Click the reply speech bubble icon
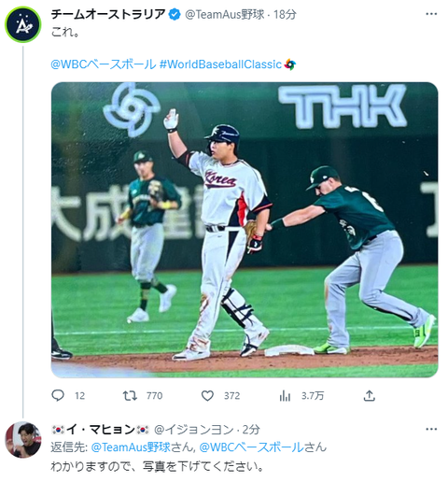The width and height of the screenshot is (448, 482). pyautogui.click(x=58, y=395)
